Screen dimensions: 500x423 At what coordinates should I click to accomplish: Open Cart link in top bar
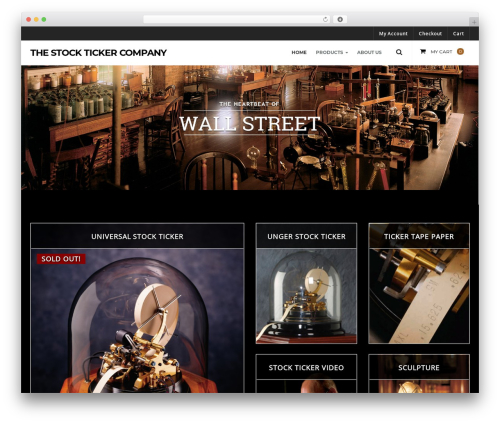point(458,34)
